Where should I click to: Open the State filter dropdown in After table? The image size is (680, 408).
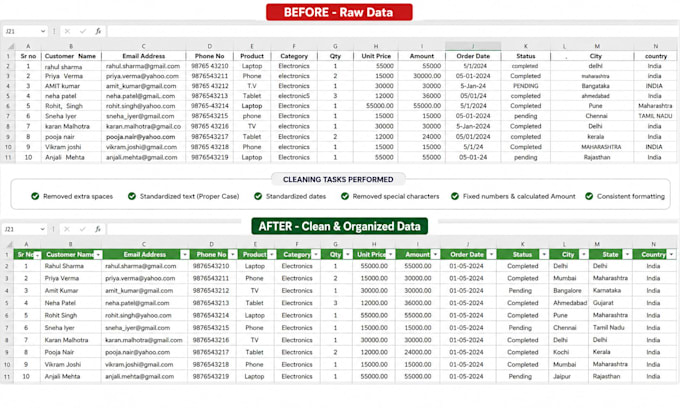(x=627, y=255)
